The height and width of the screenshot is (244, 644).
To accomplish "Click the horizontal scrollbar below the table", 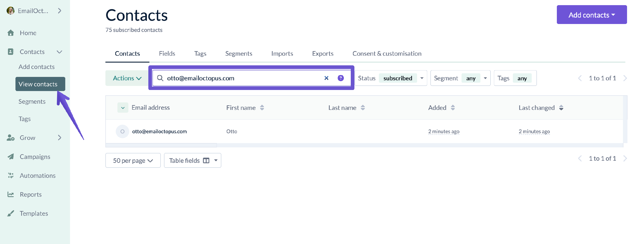I will (x=161, y=145).
